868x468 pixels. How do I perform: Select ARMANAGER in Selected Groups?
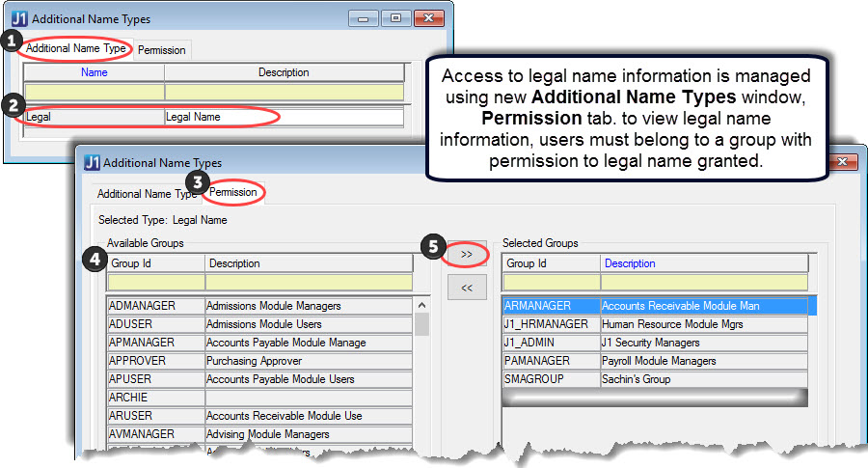[660, 306]
